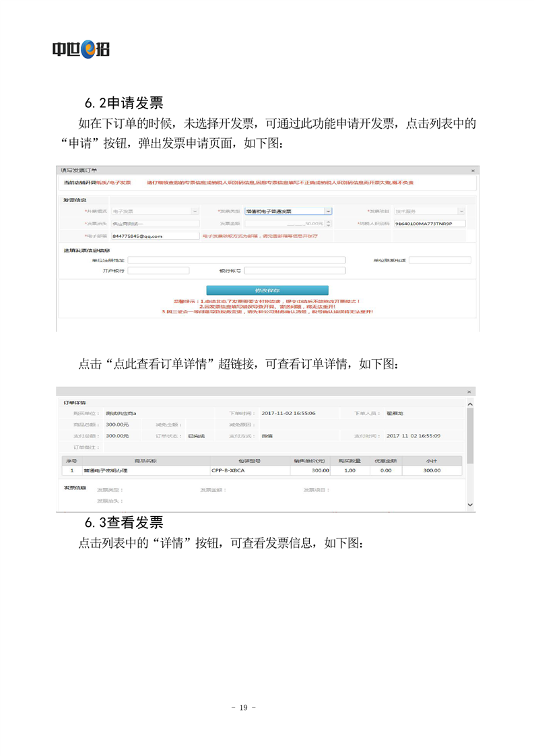Screen dimensions: 534x756
Task: Open the 发票项目 dropdown
Action: 461,211
